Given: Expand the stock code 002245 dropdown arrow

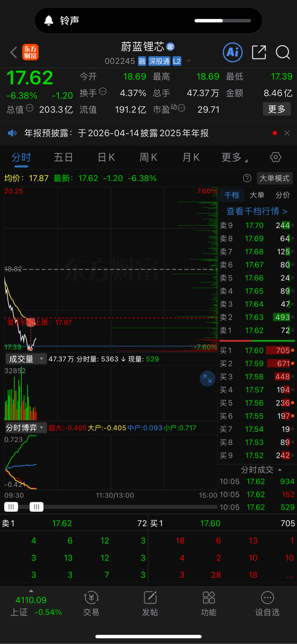Looking at the screenshot, I should coord(189,61).
